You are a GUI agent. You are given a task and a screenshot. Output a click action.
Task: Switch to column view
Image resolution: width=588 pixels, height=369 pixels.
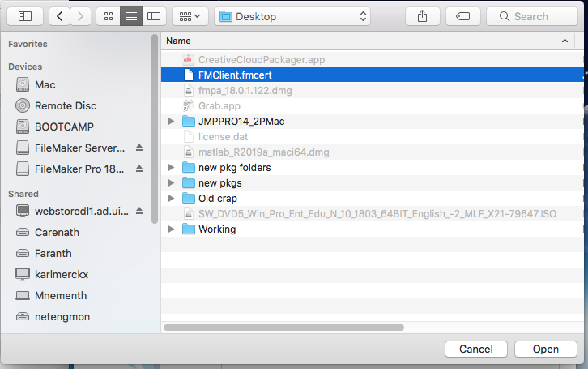154,16
